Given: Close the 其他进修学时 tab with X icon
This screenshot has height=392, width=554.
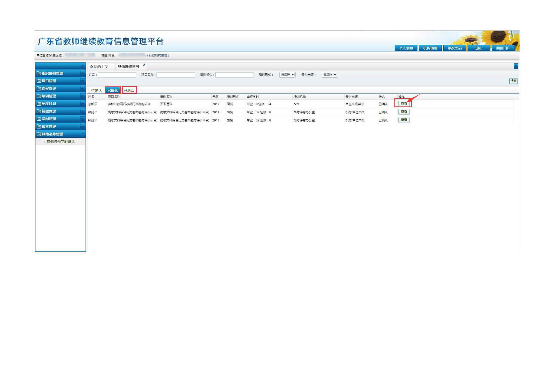Looking at the screenshot, I should pos(144,65).
